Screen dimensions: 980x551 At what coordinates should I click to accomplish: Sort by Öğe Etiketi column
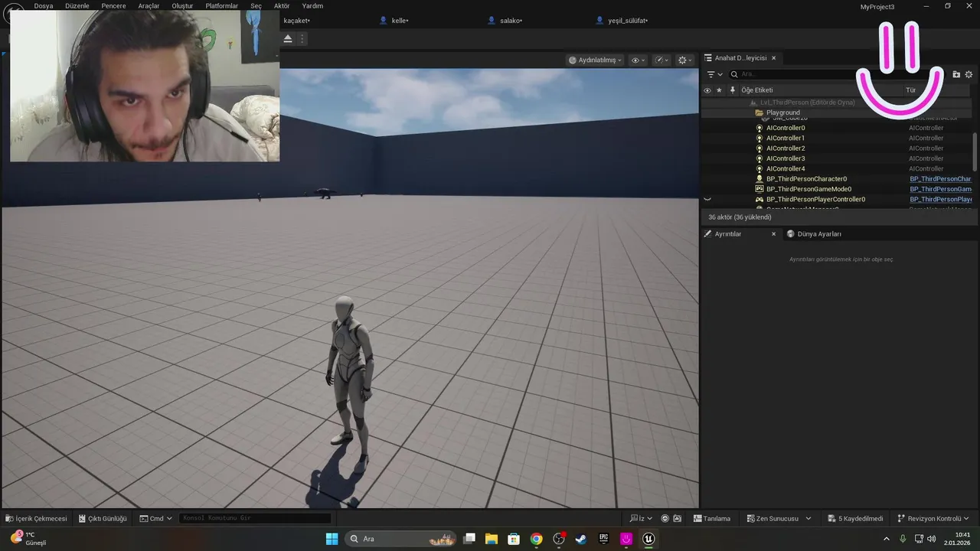(x=757, y=90)
